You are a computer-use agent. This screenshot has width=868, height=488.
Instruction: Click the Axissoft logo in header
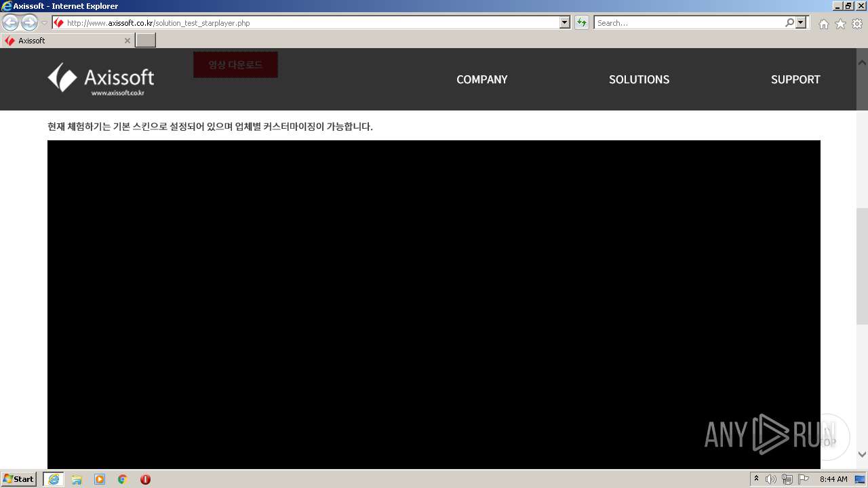coord(101,79)
